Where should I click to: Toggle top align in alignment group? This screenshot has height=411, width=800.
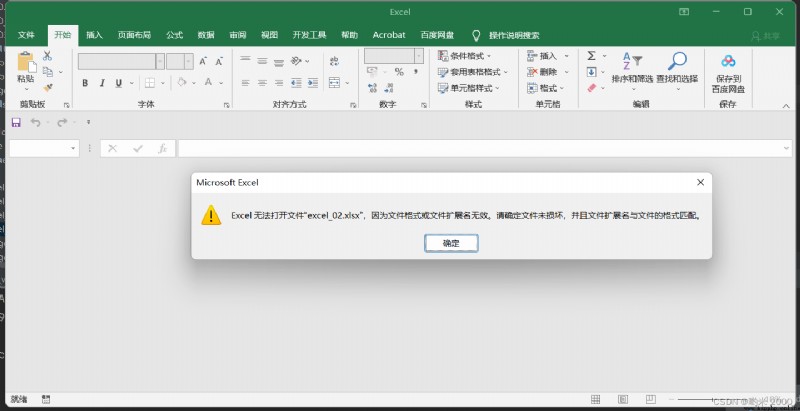(245, 61)
